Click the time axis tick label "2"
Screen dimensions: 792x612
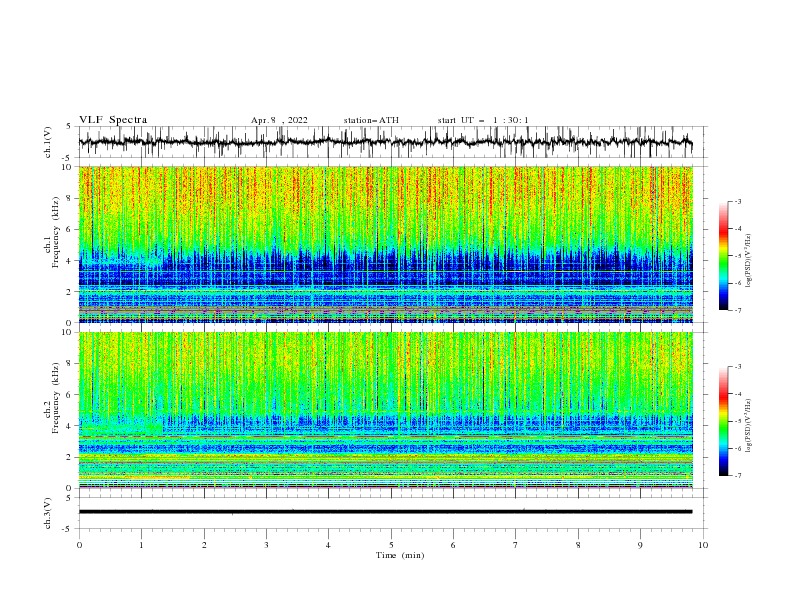(204, 545)
